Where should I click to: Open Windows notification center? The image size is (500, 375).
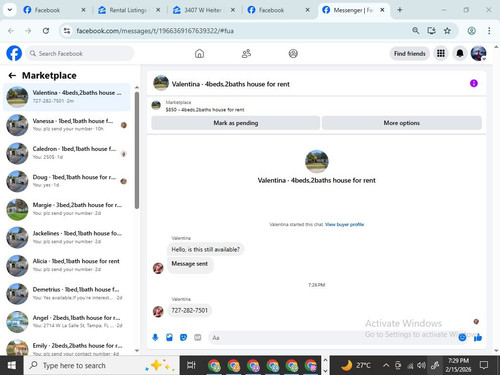tap(484, 365)
